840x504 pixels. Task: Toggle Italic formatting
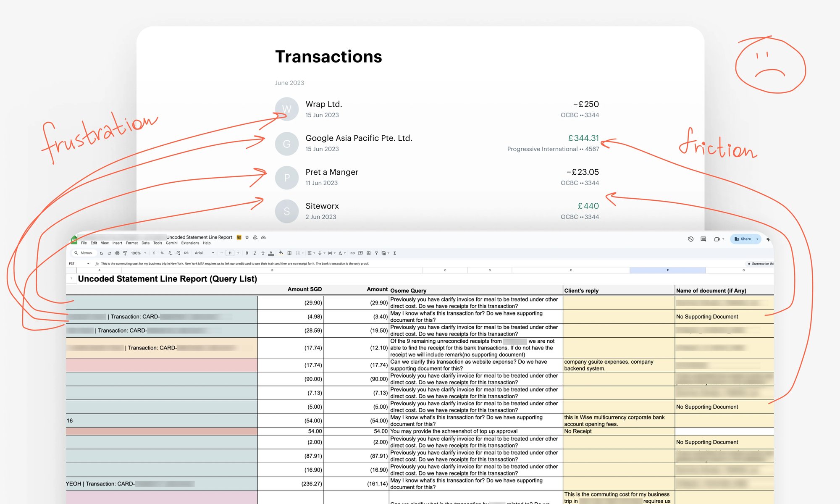click(255, 253)
